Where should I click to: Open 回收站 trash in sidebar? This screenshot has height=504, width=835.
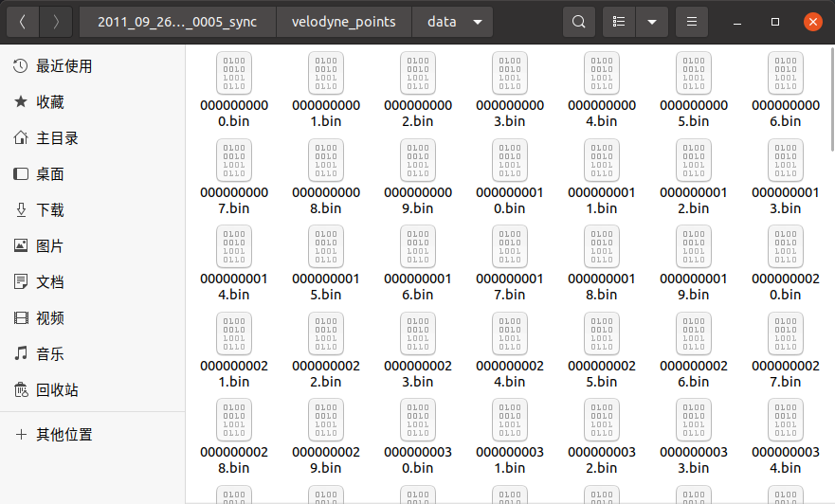(x=93, y=390)
